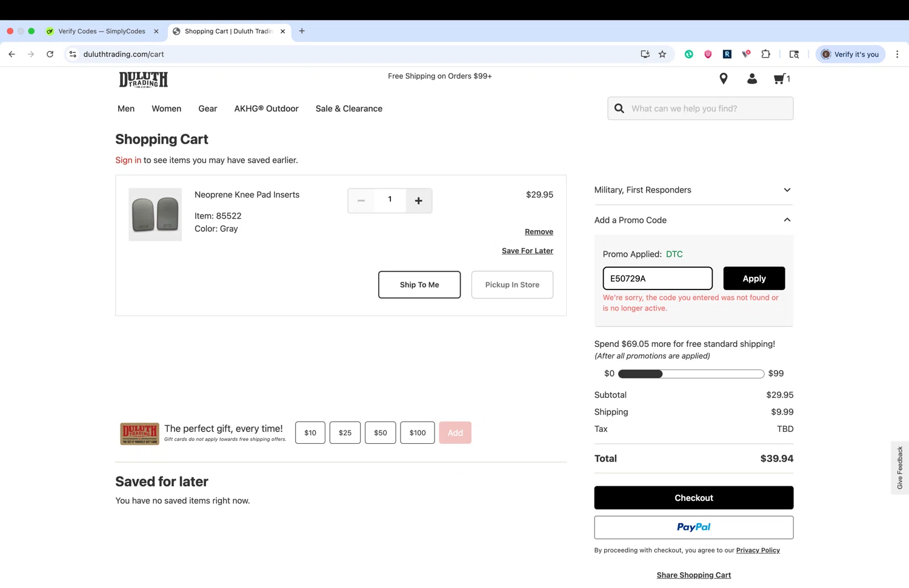Open Sale & Clearance navigation menu
The image size is (909, 588).
[349, 109]
